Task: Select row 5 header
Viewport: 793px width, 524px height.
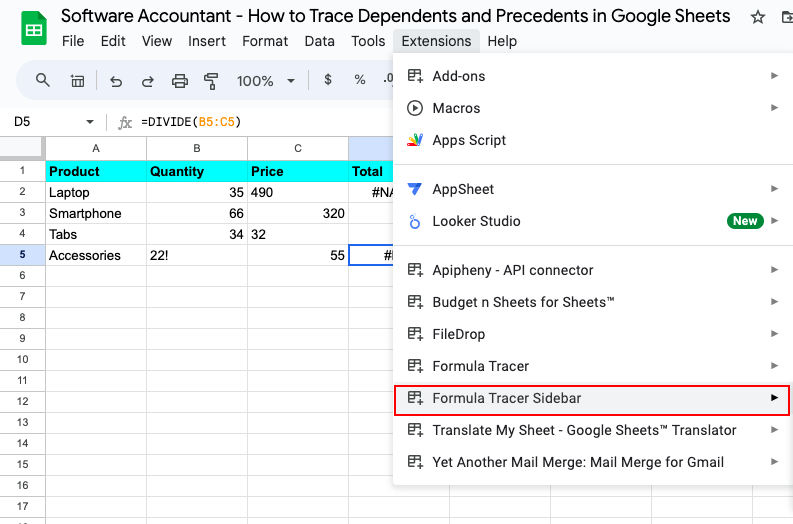Action: [22, 254]
